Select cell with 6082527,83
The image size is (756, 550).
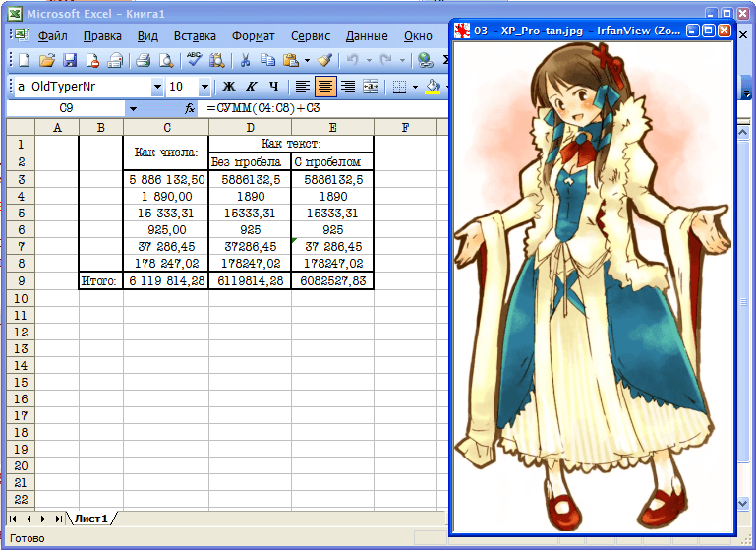tap(332, 280)
